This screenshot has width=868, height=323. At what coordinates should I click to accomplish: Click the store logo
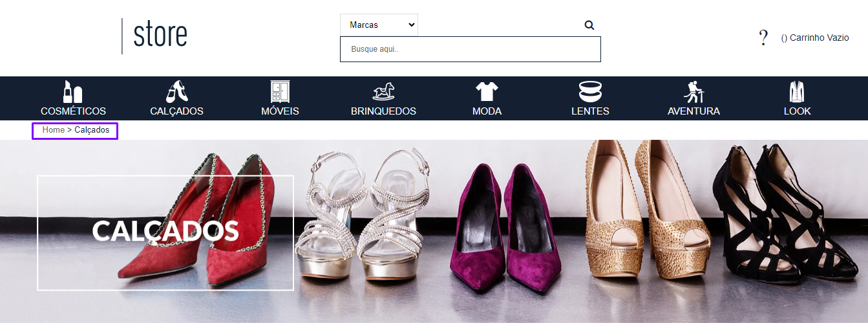[154, 36]
